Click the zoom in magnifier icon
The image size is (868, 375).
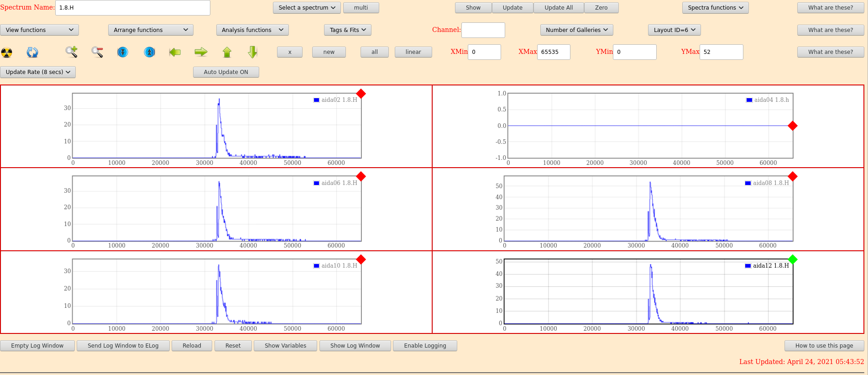tap(71, 52)
